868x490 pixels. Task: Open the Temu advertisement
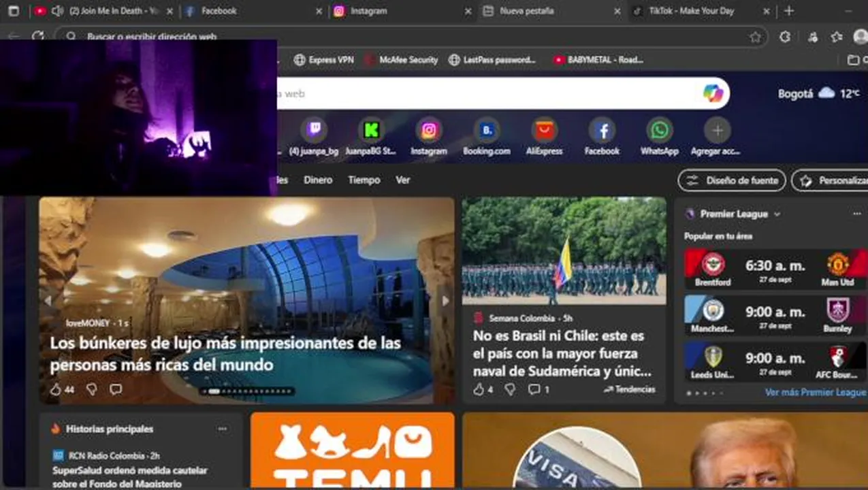(x=352, y=451)
